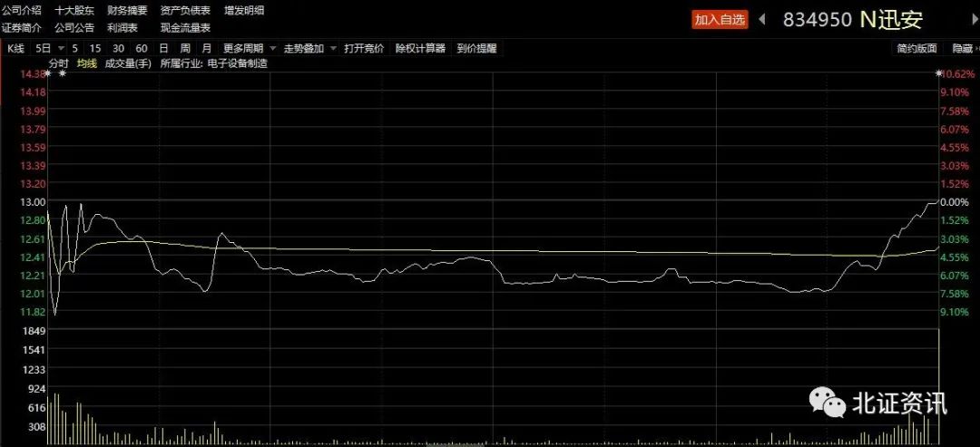Select the 60-minute period
The height and width of the screenshot is (447, 980).
click(x=142, y=49)
